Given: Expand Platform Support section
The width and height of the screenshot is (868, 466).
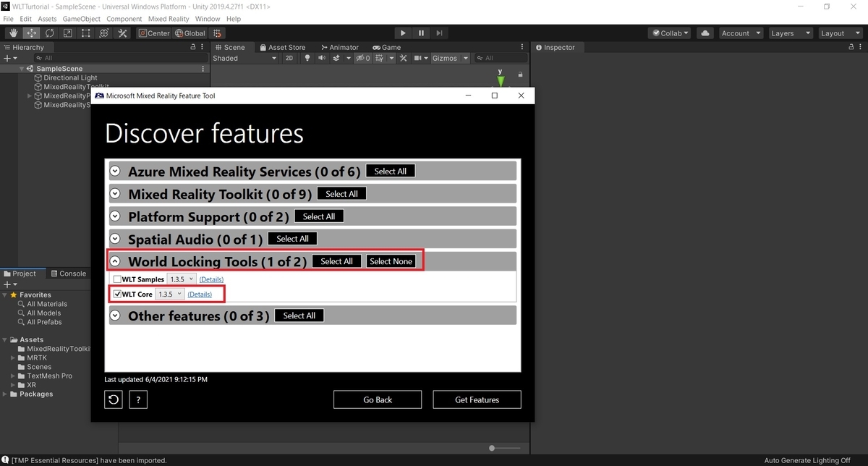Looking at the screenshot, I should tap(115, 216).
